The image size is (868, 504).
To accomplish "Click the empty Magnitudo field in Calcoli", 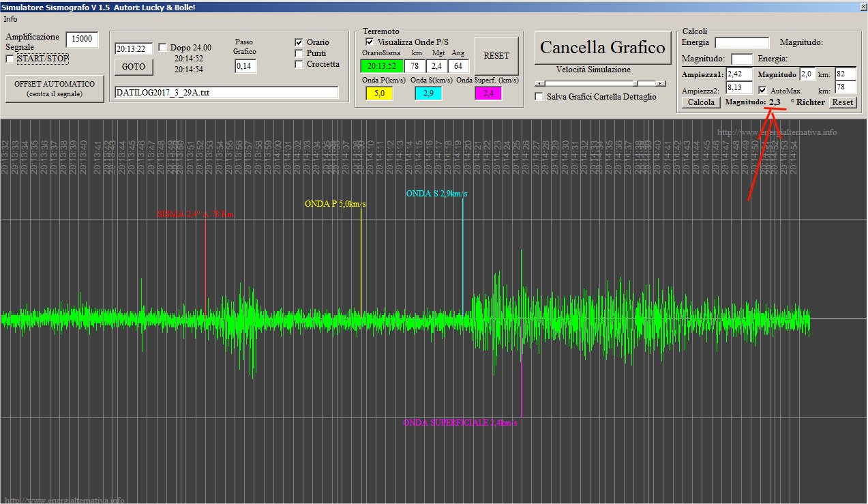I will tap(742, 59).
